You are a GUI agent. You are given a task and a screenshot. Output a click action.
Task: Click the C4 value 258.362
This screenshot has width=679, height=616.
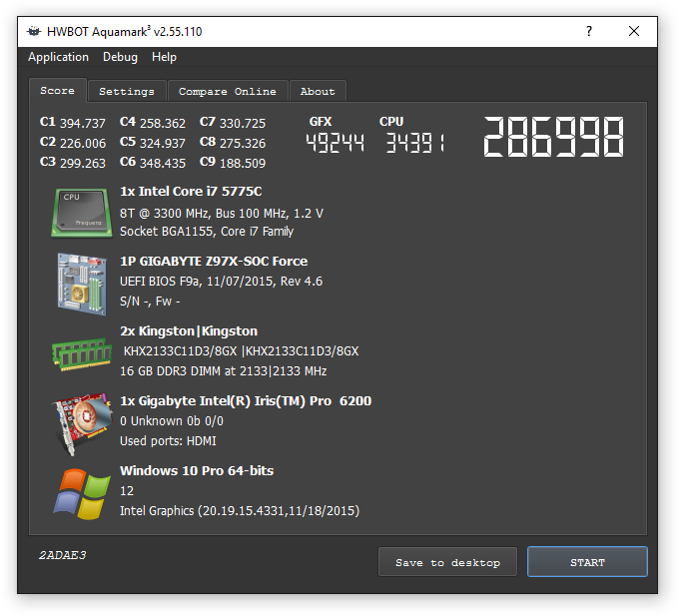point(163,124)
